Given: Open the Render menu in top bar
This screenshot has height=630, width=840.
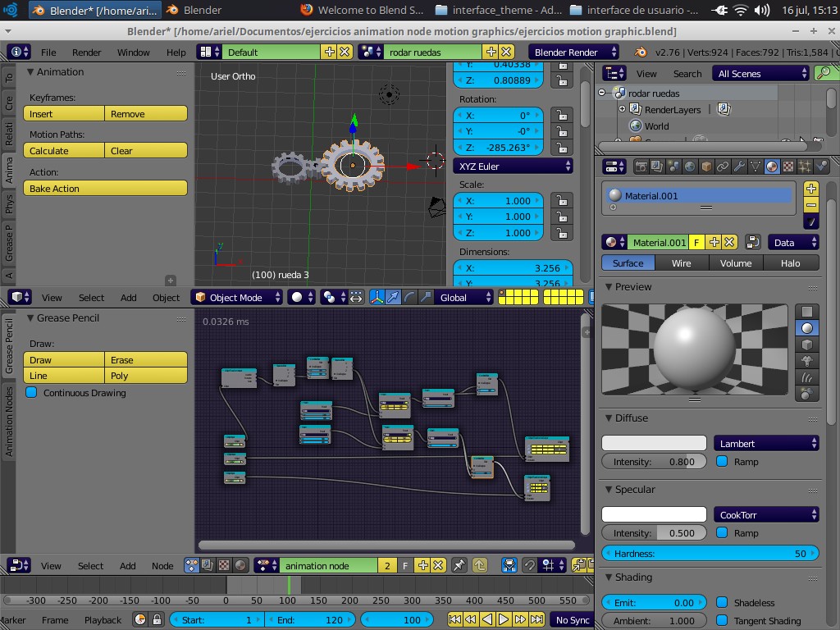Looking at the screenshot, I should (85, 52).
